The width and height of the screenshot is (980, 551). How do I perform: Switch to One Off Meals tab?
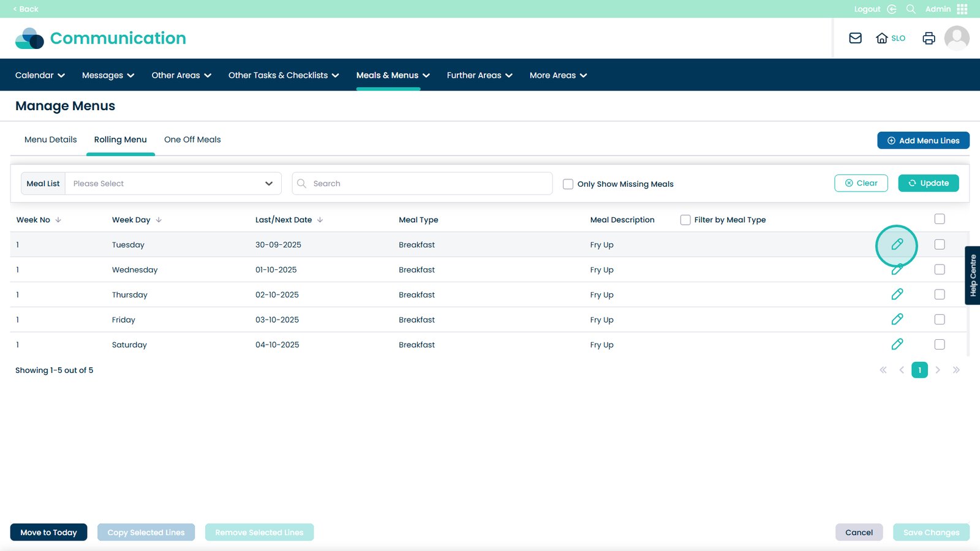click(x=192, y=140)
